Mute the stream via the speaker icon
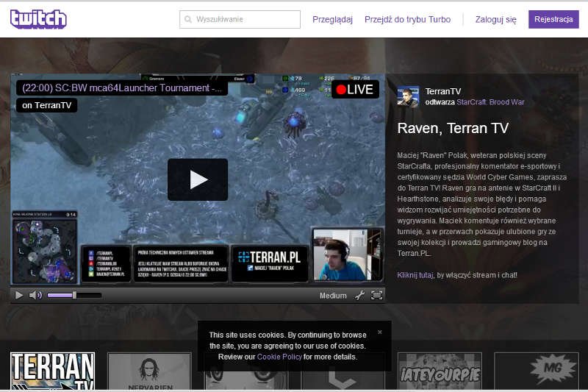Screen dimensions: 588x392 tap(35, 295)
